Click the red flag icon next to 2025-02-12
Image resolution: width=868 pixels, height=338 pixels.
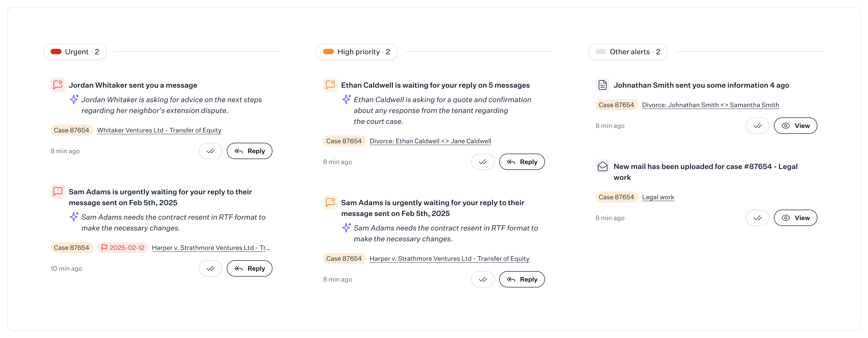pos(105,247)
